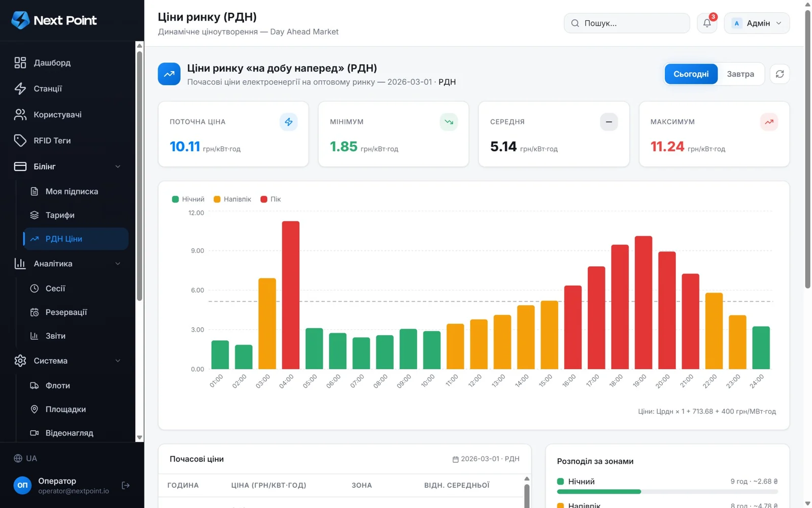Click the ОП operator avatar
Image resolution: width=812 pixels, height=508 pixels.
coord(22,485)
